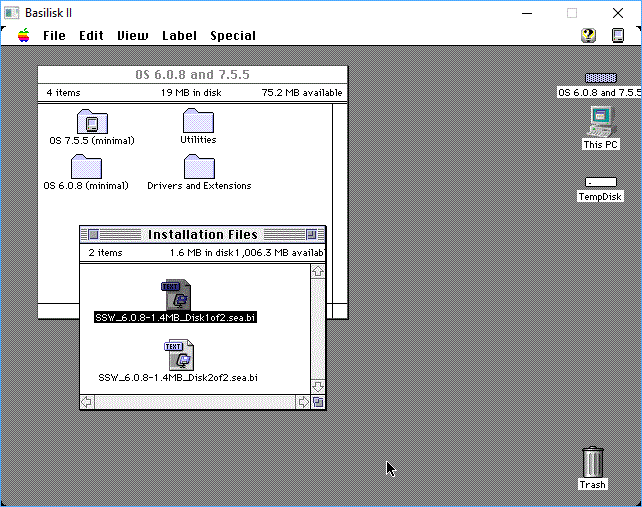Screen dimensions: 642x507
Task: Open the Label menu
Action: point(179,36)
